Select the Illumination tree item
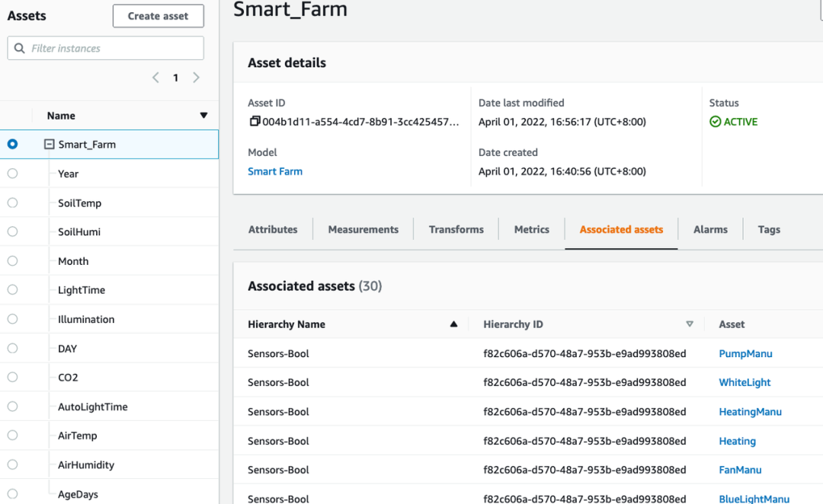 point(86,319)
